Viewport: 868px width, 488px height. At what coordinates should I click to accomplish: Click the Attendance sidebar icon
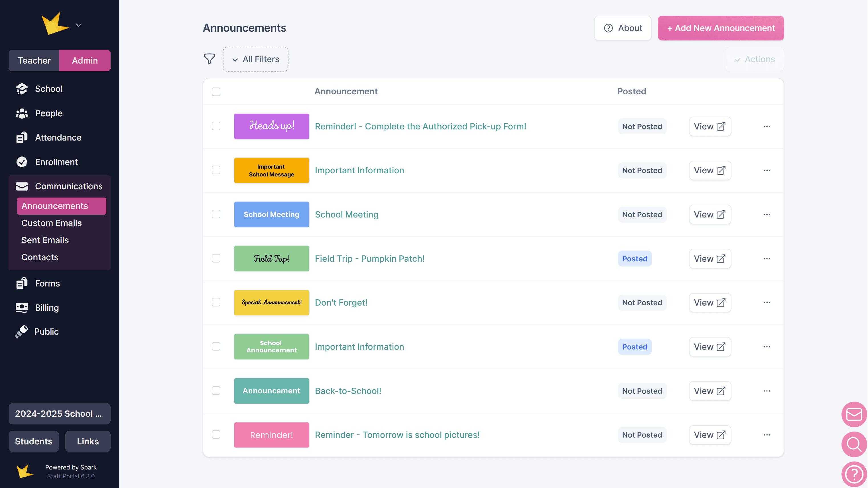[x=22, y=137]
